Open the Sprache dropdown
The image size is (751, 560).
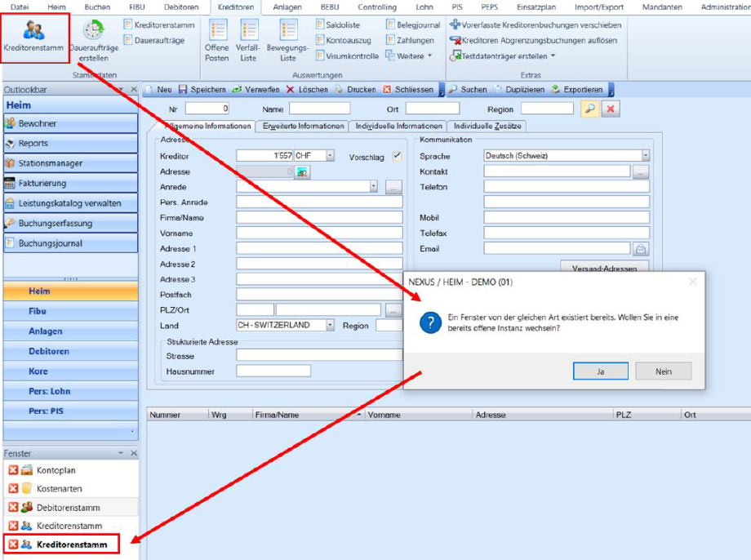coord(646,156)
